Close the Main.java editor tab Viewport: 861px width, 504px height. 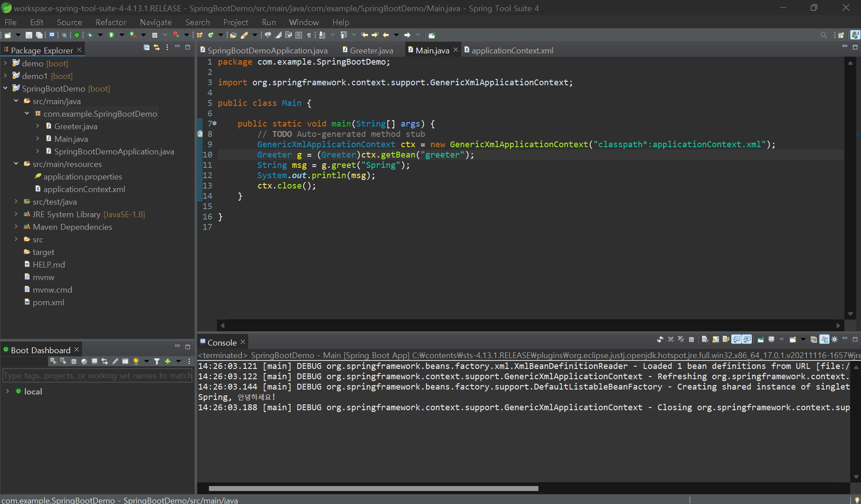(x=455, y=50)
